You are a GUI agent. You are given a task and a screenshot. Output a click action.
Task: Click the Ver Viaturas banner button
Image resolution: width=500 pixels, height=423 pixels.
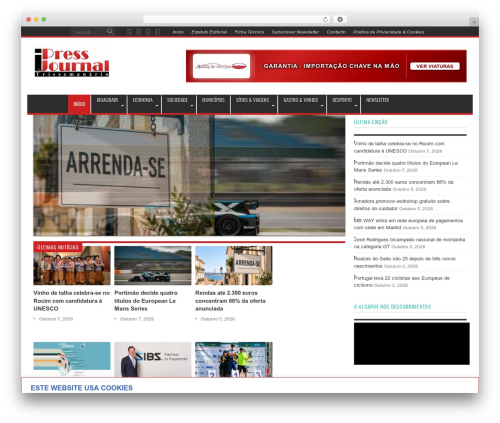coord(435,66)
